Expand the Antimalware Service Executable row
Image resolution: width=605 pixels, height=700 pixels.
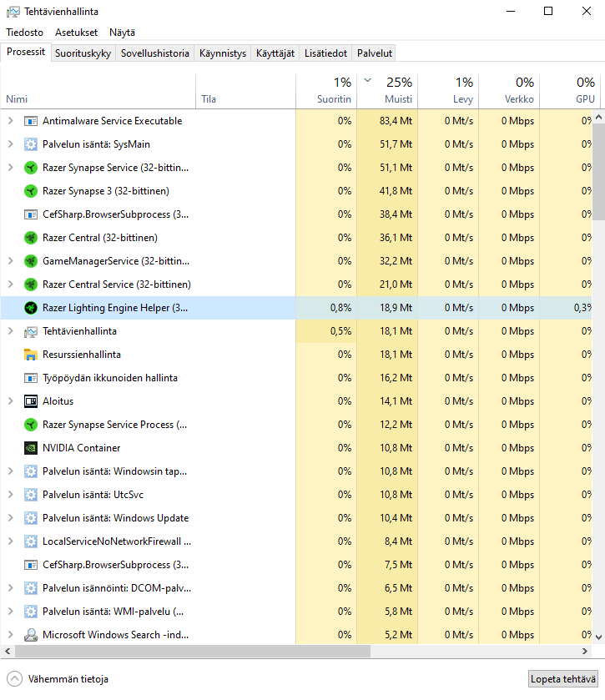click(11, 120)
